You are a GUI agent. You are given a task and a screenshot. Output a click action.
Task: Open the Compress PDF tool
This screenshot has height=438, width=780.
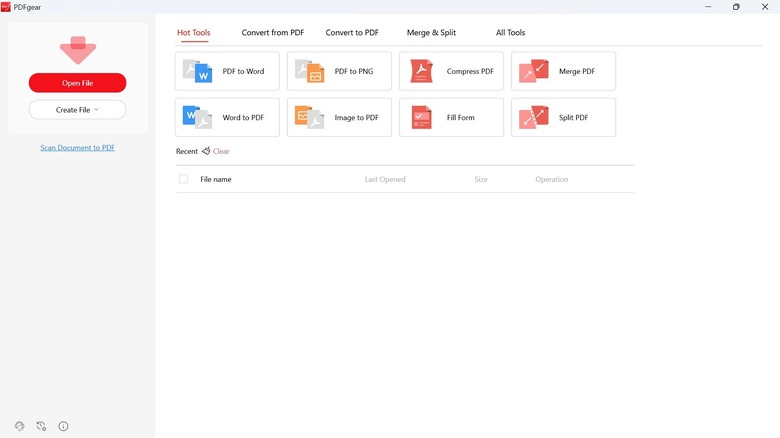pos(451,71)
